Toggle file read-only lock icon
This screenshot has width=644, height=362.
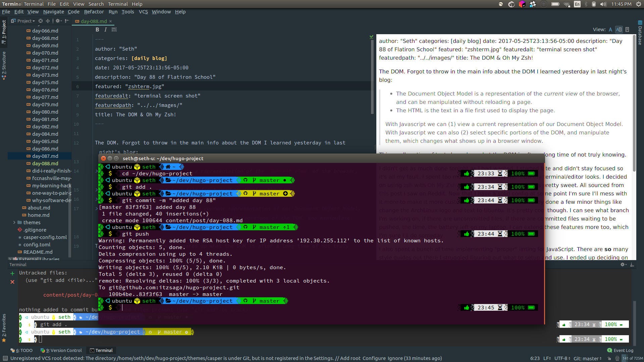(609, 358)
